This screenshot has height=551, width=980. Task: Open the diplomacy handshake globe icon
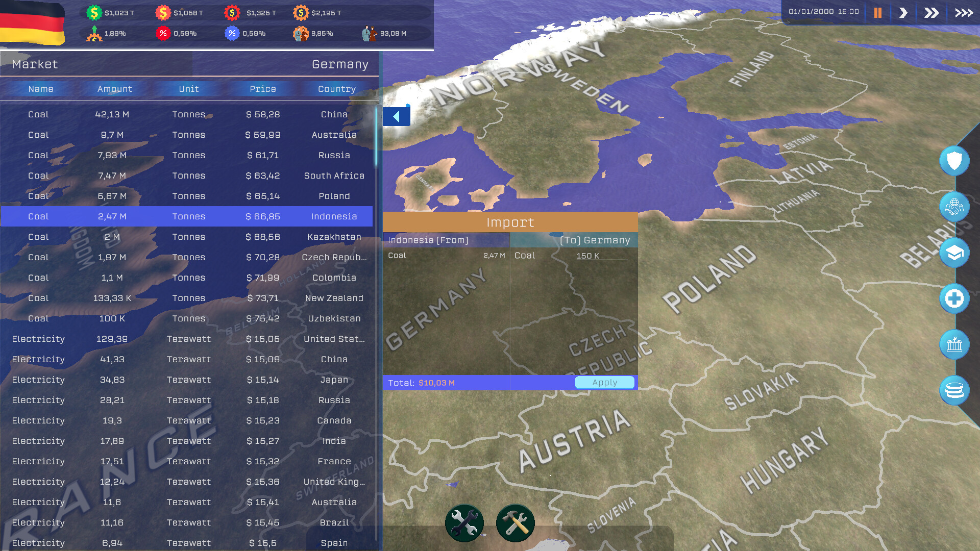coord(954,207)
